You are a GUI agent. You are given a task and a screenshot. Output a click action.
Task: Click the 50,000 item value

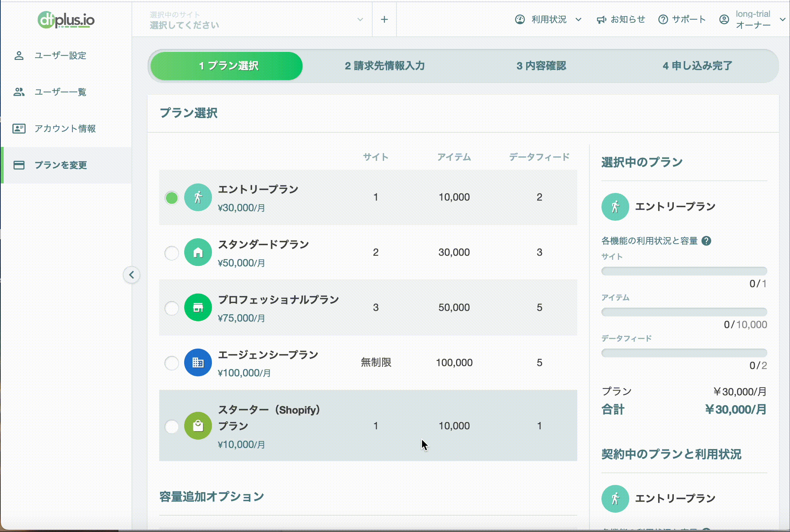coord(454,308)
